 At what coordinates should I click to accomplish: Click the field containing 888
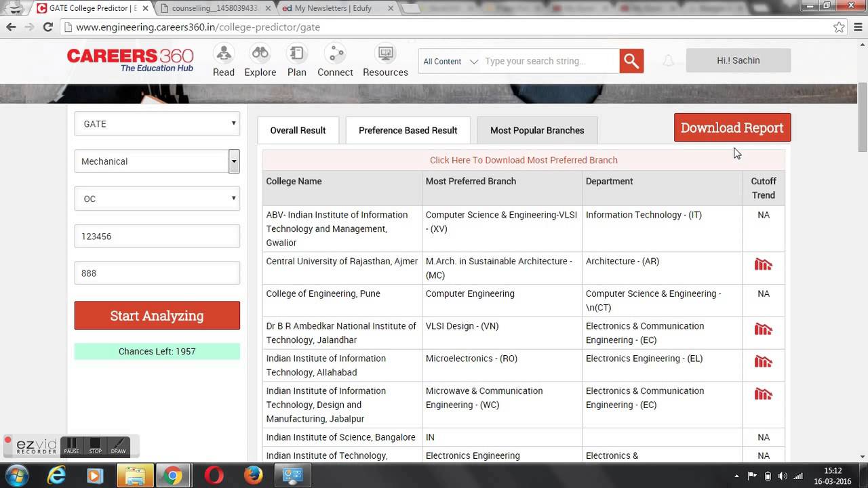[157, 273]
